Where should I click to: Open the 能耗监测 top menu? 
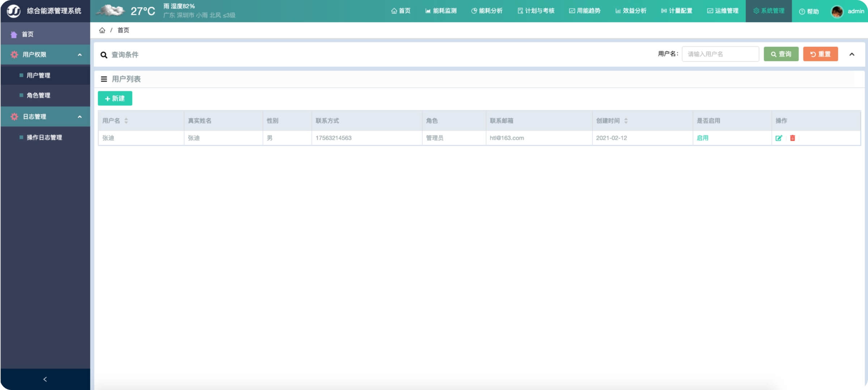(x=441, y=11)
